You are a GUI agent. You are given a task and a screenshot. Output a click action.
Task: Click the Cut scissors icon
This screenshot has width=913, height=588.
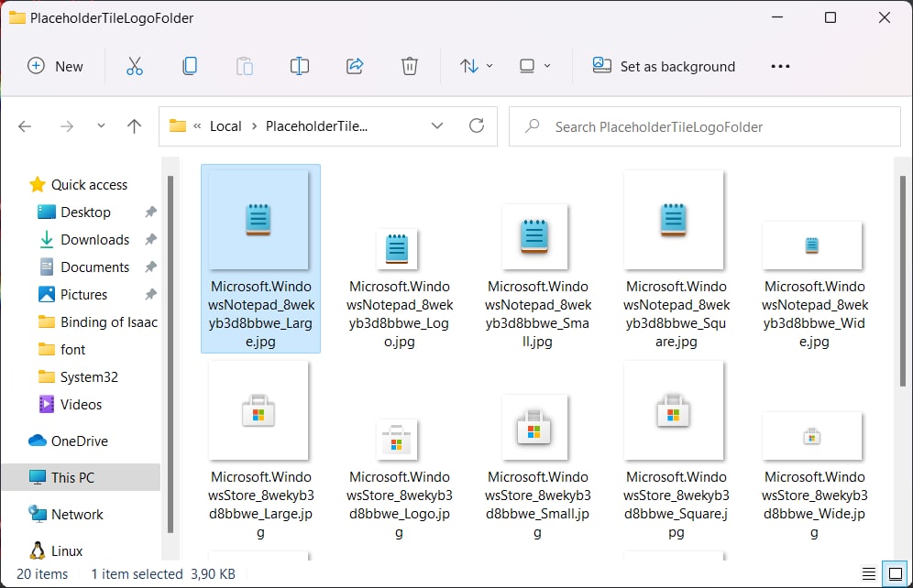tap(135, 66)
